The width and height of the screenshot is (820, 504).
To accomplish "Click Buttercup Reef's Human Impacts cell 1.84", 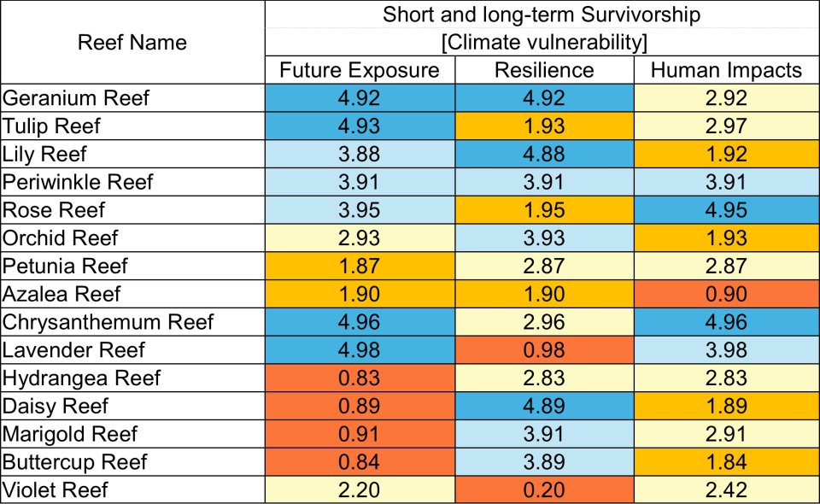I will click(x=726, y=462).
